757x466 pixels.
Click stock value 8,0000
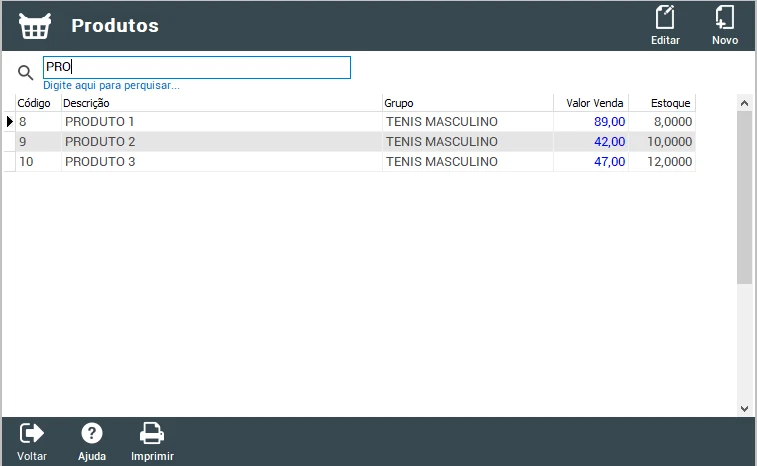click(673, 122)
